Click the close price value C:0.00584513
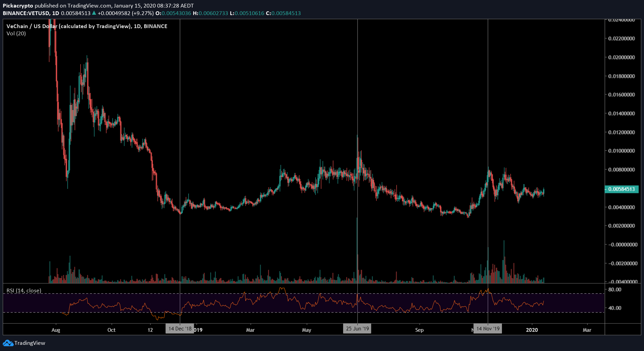This screenshot has height=351, width=644. click(283, 13)
